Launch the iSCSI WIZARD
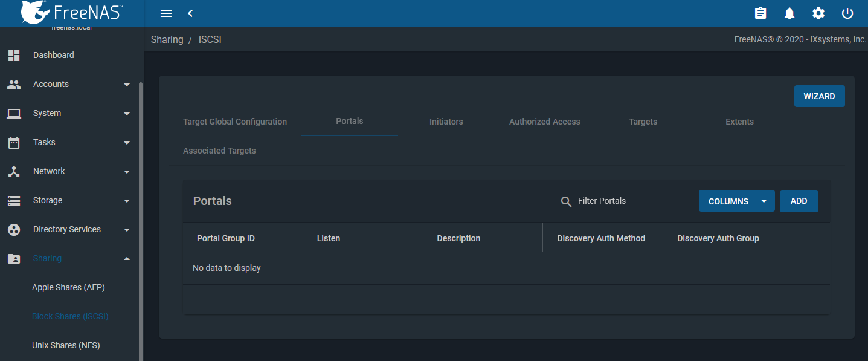868x361 pixels. tap(819, 96)
